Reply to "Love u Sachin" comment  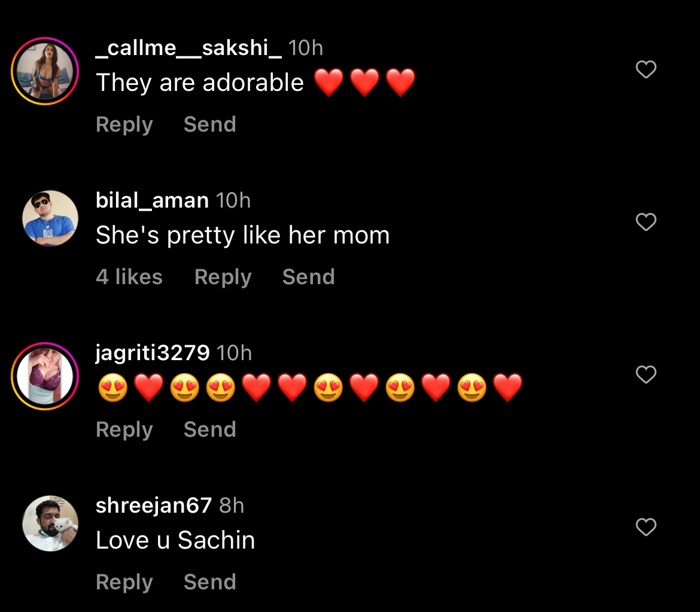124,582
